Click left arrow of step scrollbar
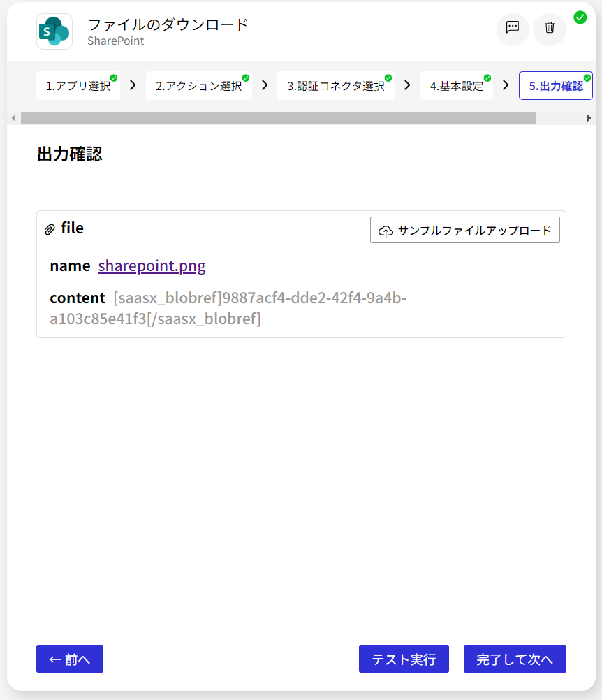602x700 pixels. 14,118
